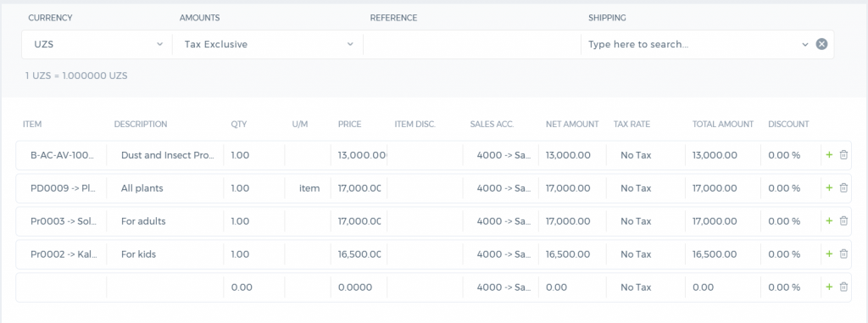The width and height of the screenshot is (868, 323).
Task: Open the No Tax dropdown in PD0009 row
Action: click(646, 188)
